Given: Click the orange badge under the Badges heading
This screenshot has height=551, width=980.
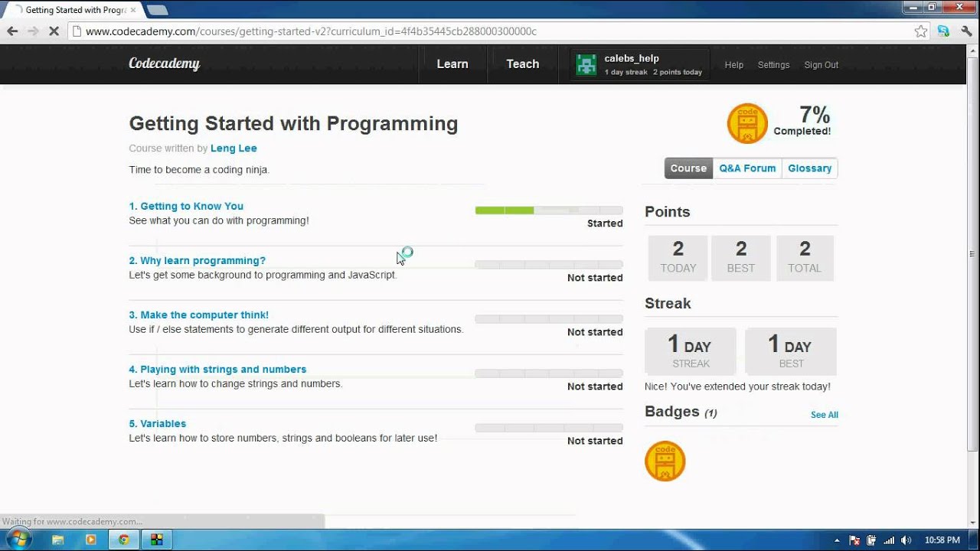Looking at the screenshot, I should tap(665, 461).
